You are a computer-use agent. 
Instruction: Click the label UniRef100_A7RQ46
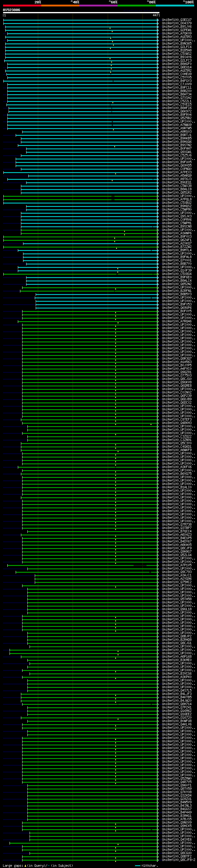[176, 321]
